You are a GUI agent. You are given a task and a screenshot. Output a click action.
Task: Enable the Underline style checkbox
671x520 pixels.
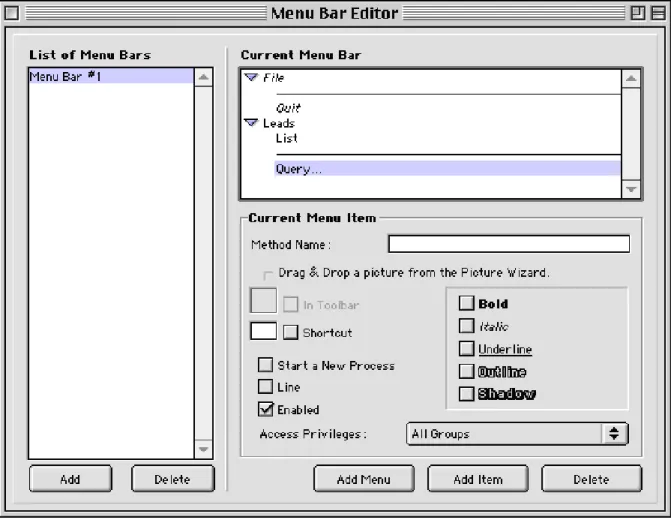(466, 348)
